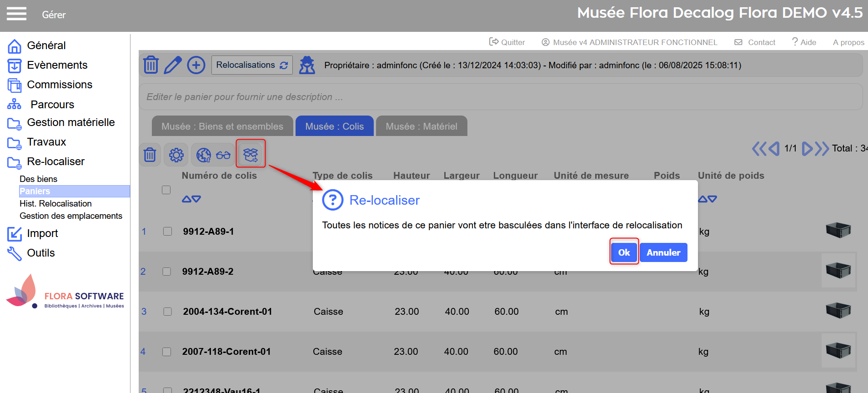The height and width of the screenshot is (393, 868).
Task: Click the relocate boxes icon
Action: [251, 155]
